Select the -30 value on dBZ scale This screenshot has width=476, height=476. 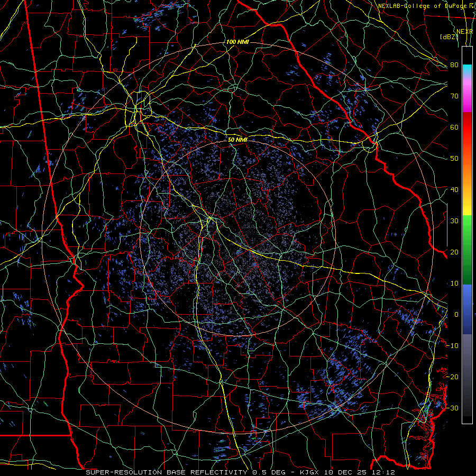[453, 408]
